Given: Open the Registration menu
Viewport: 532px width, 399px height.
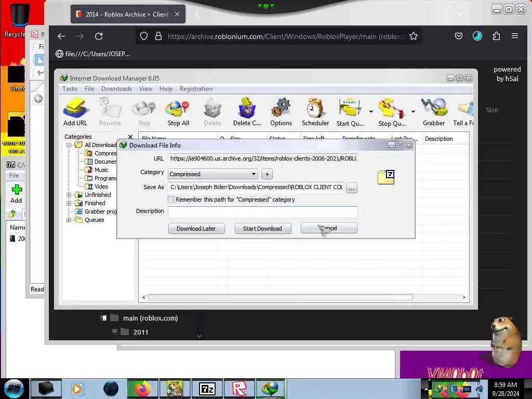Looking at the screenshot, I should tap(196, 88).
